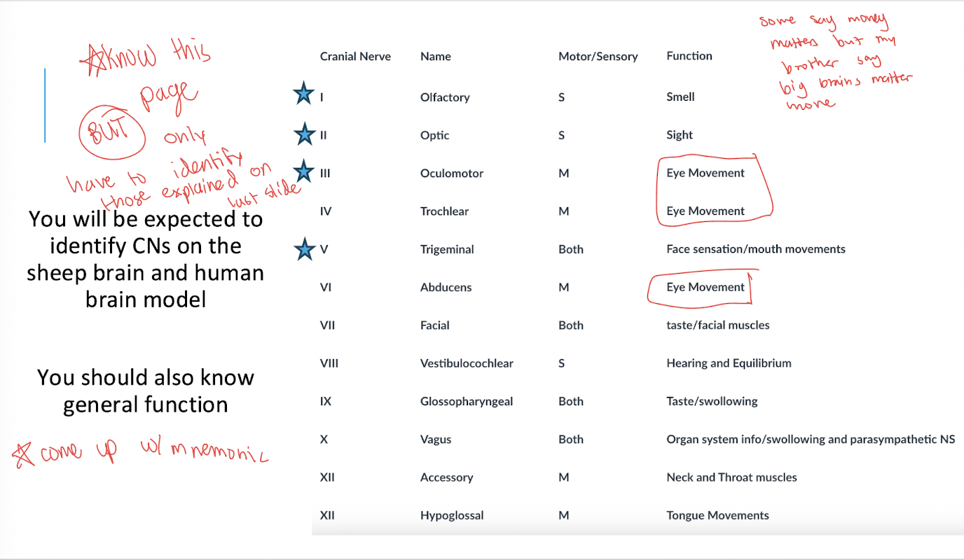The image size is (964, 560).
Task: Click the nerve name "Oculomotor"
Action: pyautogui.click(x=452, y=174)
